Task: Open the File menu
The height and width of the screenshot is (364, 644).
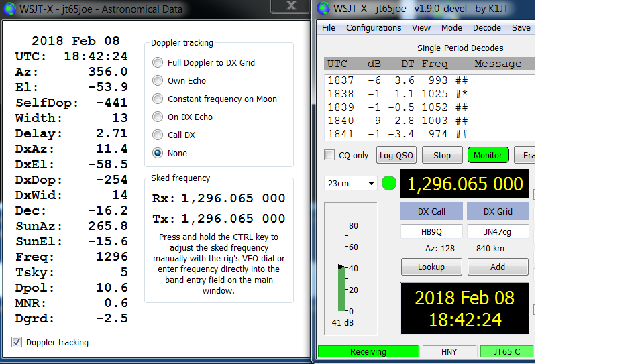Action: pyautogui.click(x=329, y=28)
